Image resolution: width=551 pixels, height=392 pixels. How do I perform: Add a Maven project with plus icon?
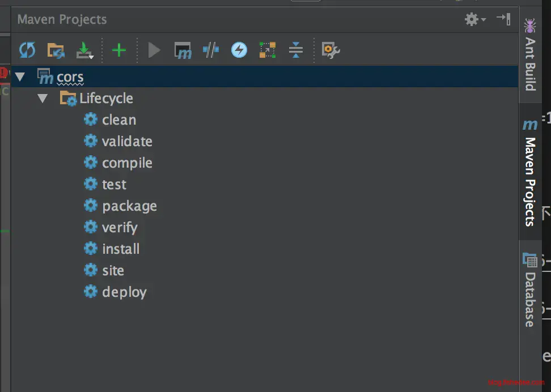tap(119, 50)
